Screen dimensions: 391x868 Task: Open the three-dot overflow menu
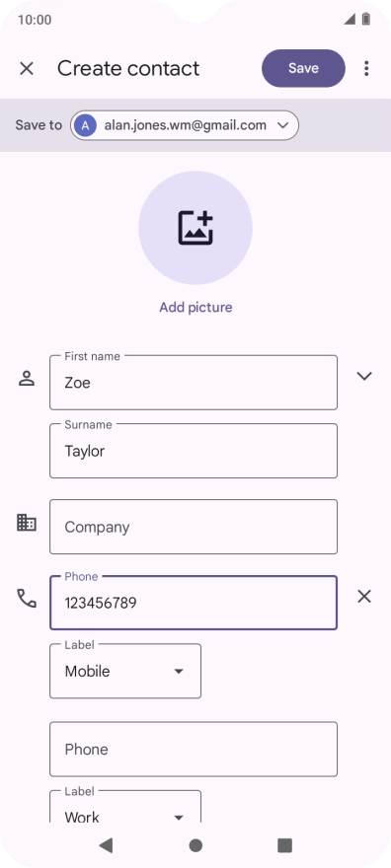point(366,69)
